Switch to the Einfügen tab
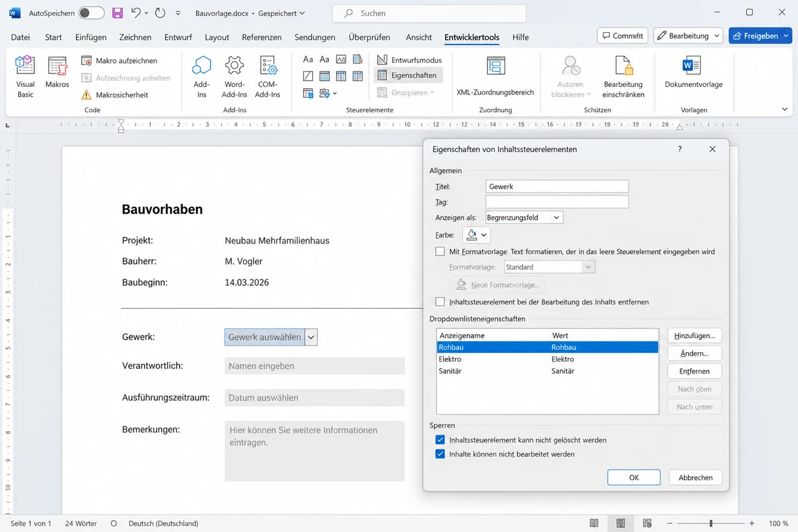The width and height of the screenshot is (798, 532). coord(91,37)
